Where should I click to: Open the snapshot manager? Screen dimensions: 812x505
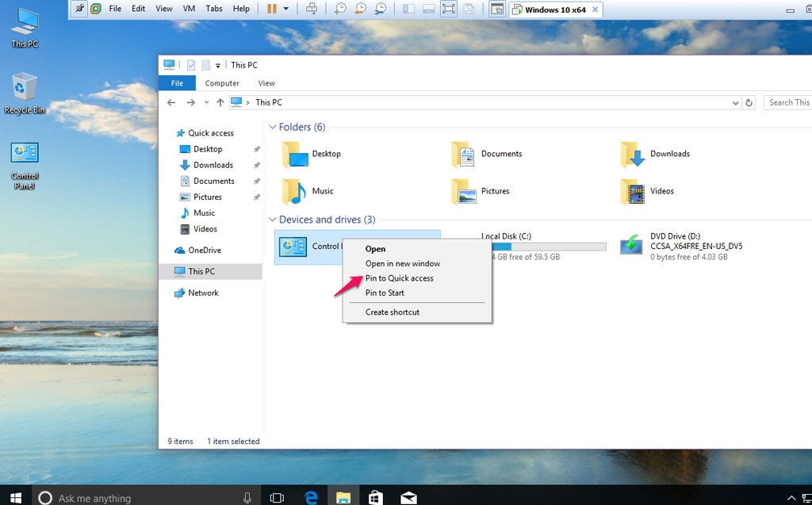(380, 9)
